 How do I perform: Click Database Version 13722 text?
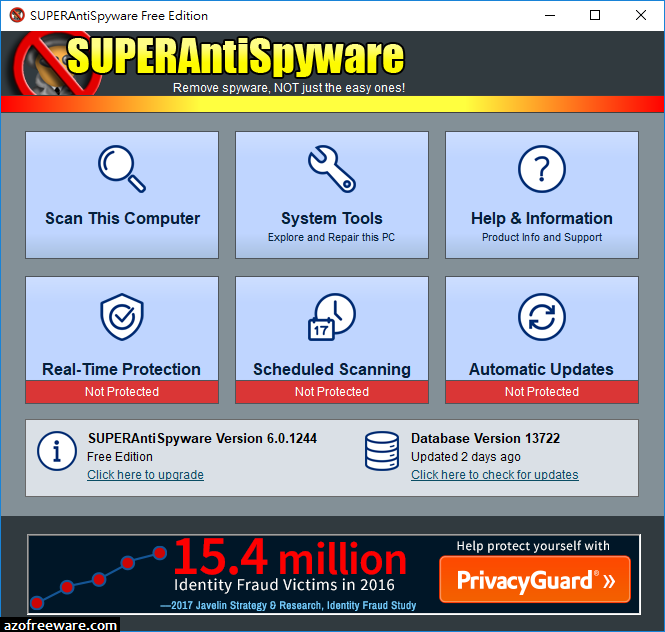(485, 438)
